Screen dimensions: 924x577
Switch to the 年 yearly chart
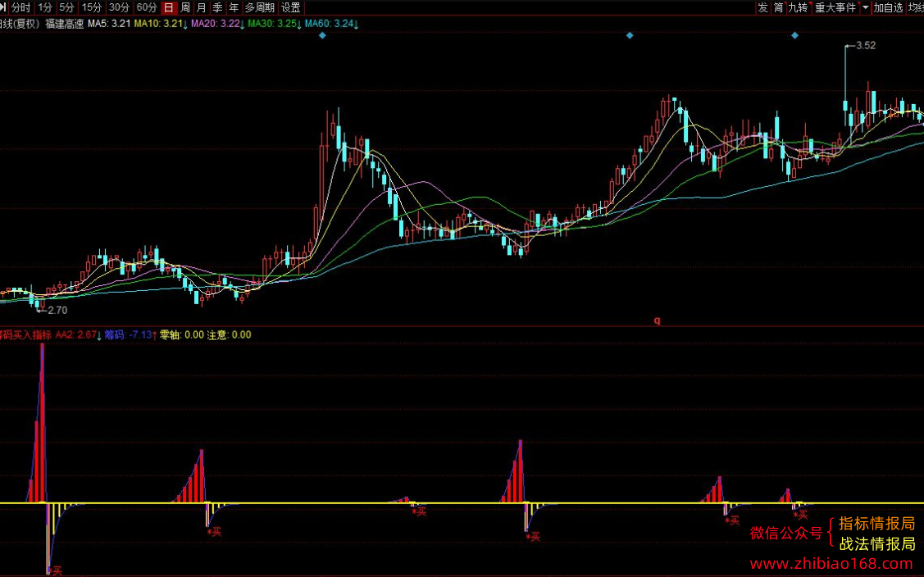coord(234,7)
